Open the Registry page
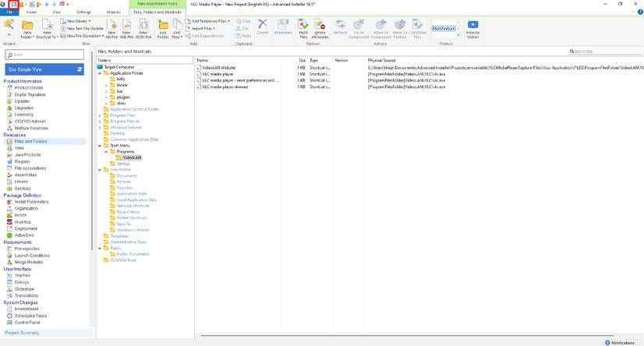Viewport: 644px width, 346px height. coord(22,161)
